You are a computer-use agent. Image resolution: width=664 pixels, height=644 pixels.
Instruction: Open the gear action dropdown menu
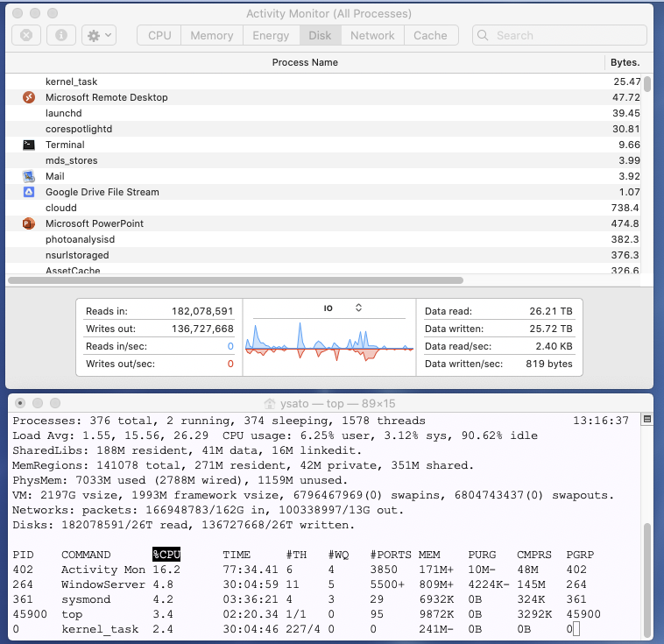[98, 35]
